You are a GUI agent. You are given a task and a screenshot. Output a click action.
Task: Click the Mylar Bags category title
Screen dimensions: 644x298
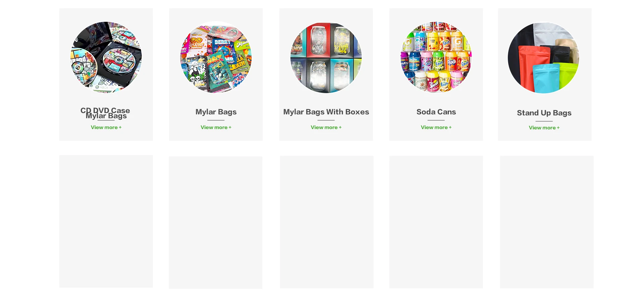pyautogui.click(x=216, y=112)
